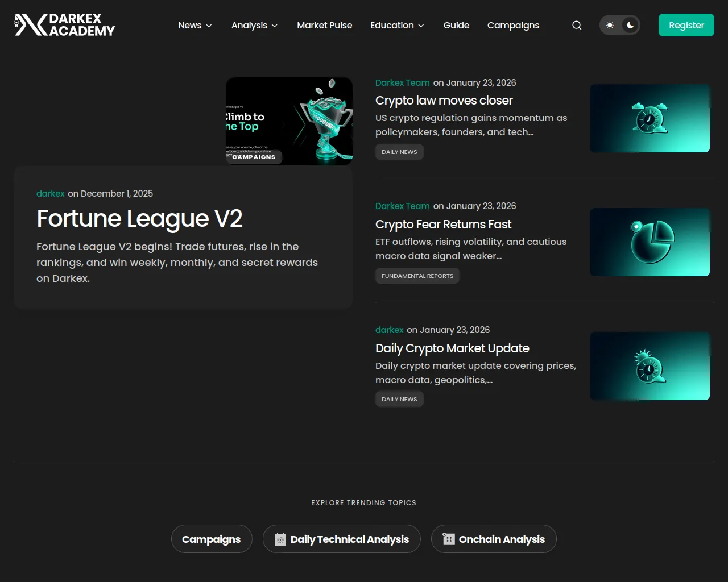Open the Crypto law moves closer article
This screenshot has height=582, width=728.
coord(444,101)
